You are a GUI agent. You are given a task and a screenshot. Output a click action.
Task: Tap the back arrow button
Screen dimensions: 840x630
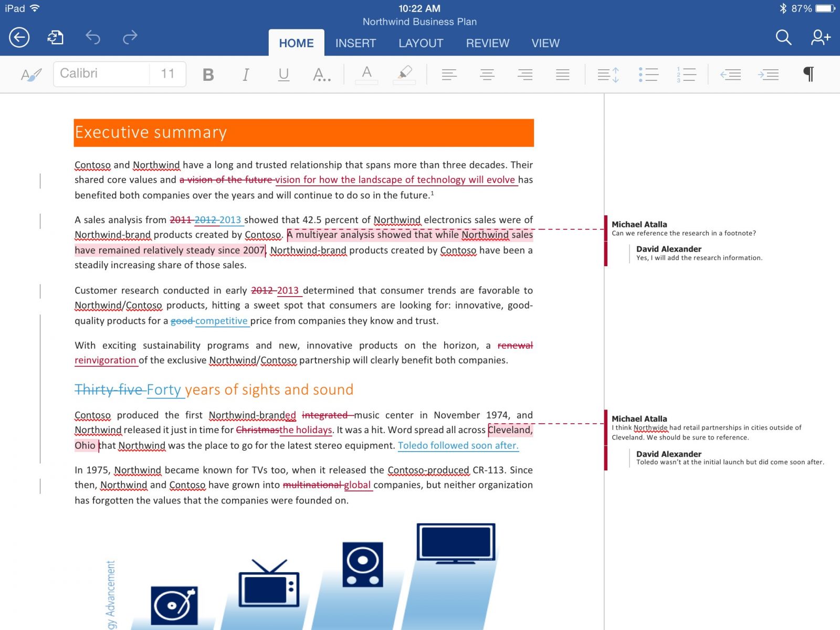click(19, 37)
